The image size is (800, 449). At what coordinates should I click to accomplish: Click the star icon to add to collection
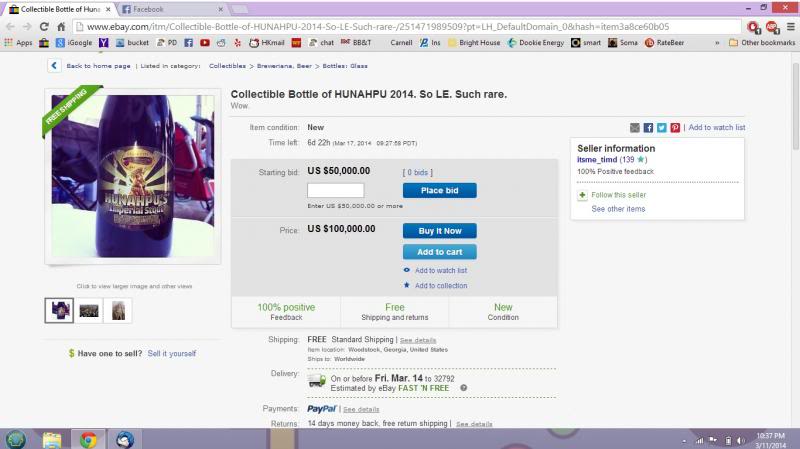(x=407, y=285)
